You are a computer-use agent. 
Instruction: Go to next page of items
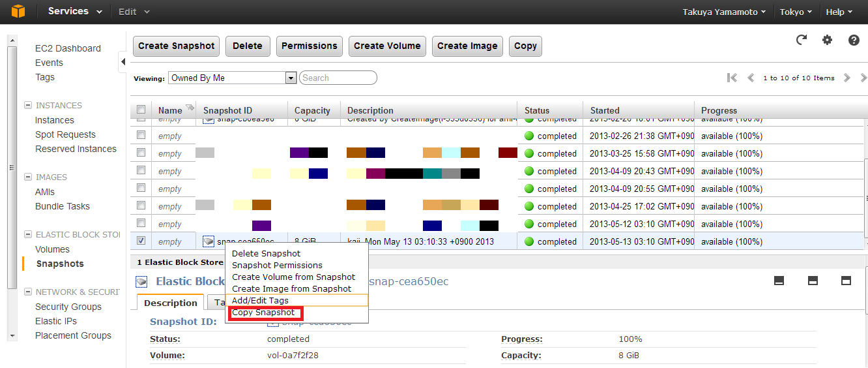(x=846, y=78)
